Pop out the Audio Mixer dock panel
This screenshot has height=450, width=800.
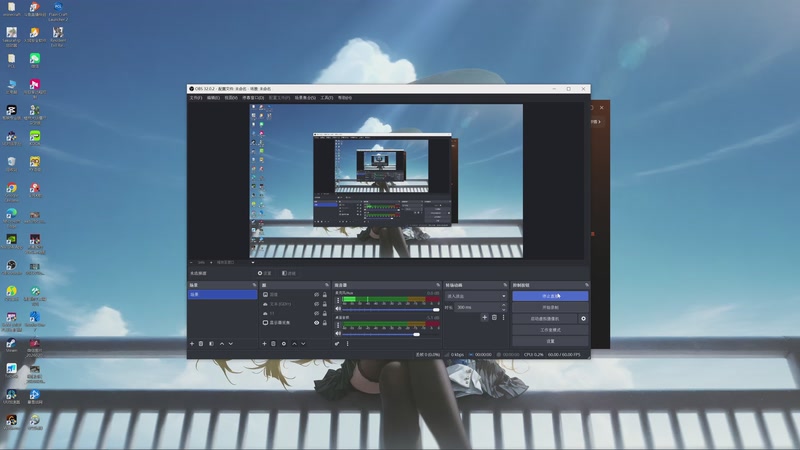438,285
